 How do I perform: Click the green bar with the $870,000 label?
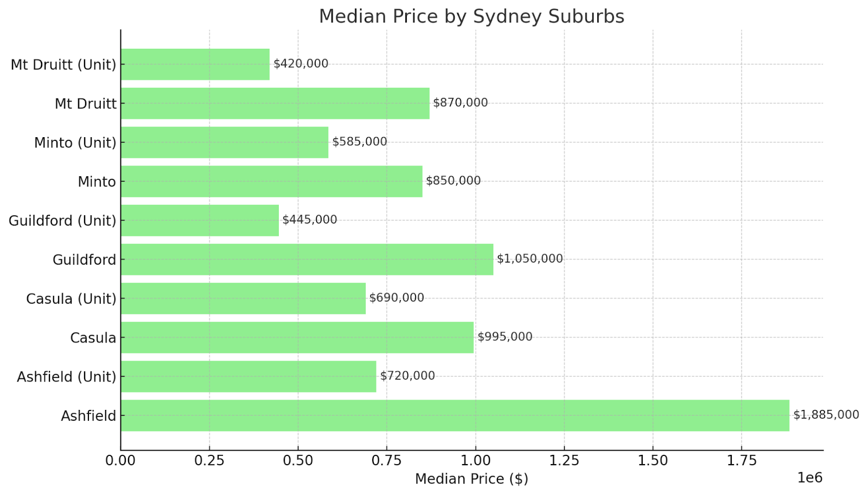coord(275,104)
